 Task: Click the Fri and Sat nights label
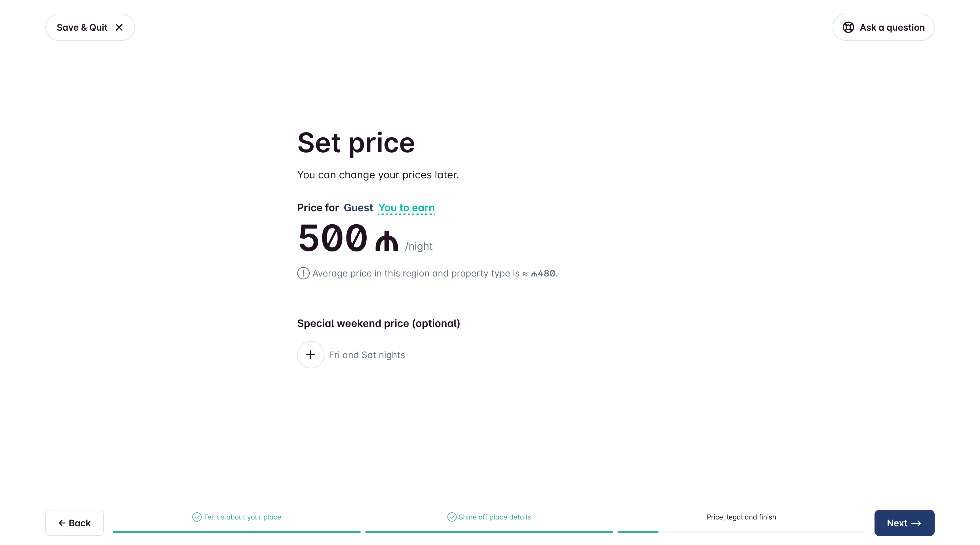click(367, 355)
